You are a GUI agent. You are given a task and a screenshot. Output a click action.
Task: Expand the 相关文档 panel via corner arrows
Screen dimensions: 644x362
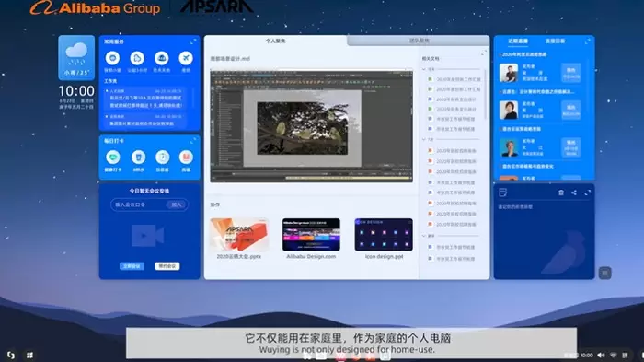coord(483,53)
